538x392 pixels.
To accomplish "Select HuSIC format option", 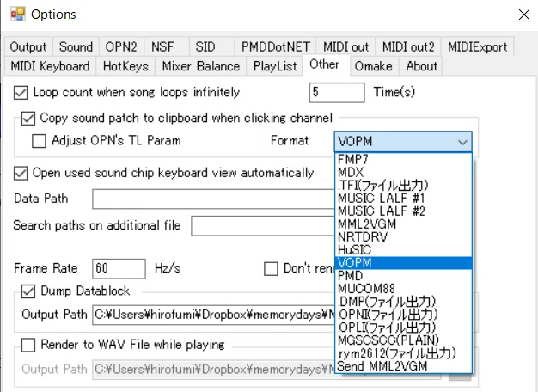I will point(403,250).
